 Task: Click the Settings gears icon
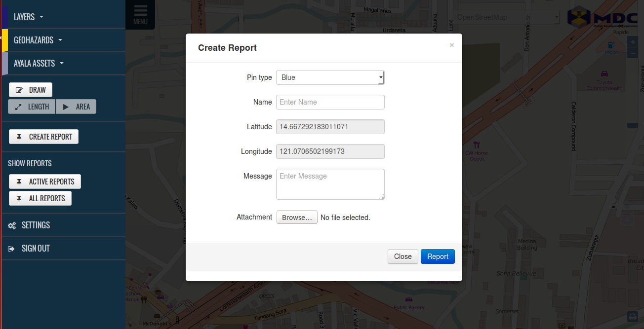pos(12,225)
